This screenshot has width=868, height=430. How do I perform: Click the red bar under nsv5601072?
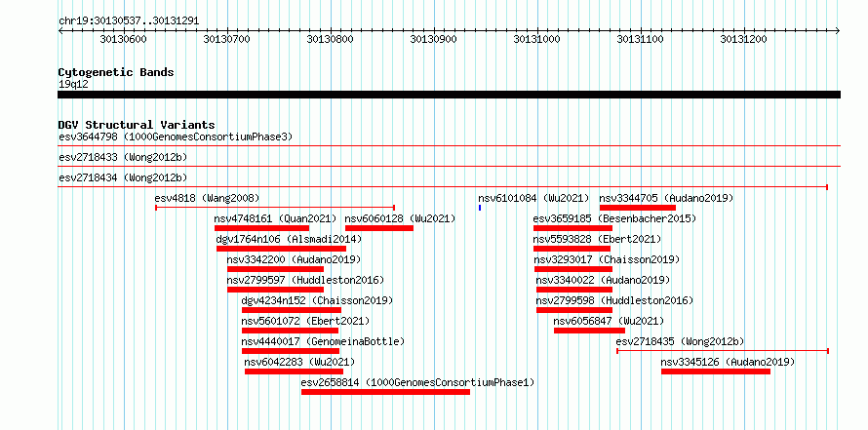(291, 331)
